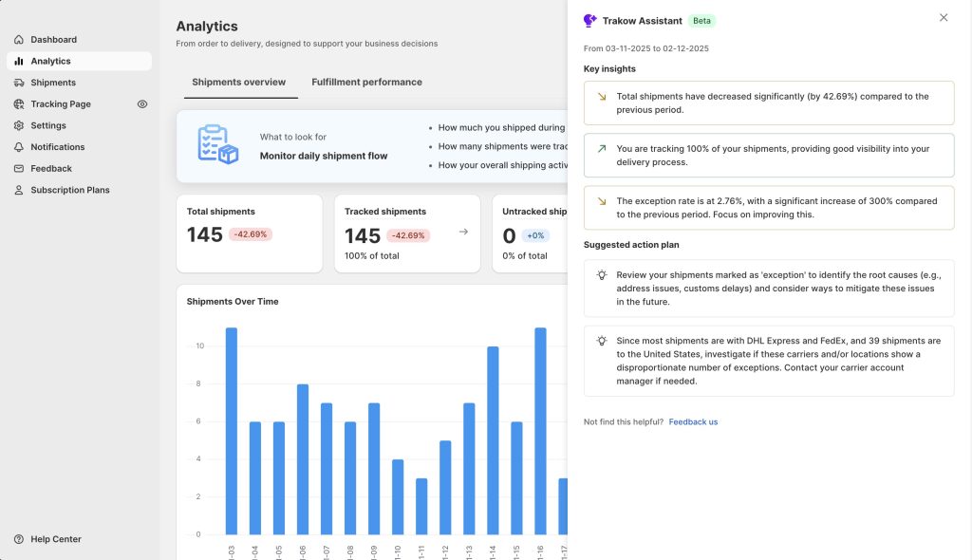Open the Feedback us link
This screenshot has width=972, height=560.
tap(693, 421)
